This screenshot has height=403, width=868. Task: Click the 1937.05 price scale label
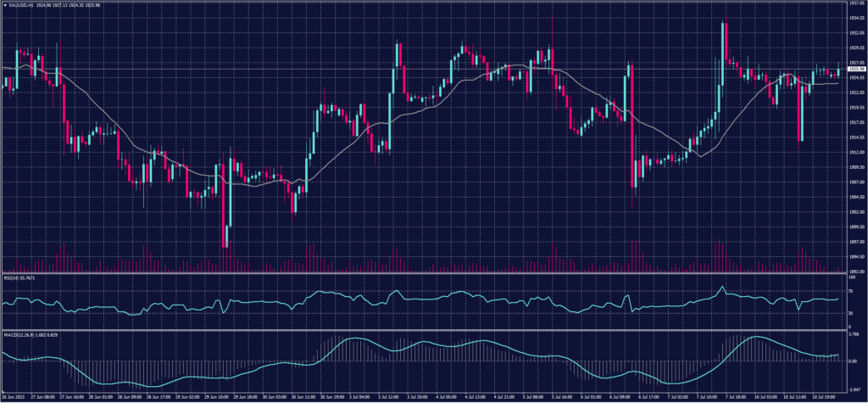[x=856, y=3]
